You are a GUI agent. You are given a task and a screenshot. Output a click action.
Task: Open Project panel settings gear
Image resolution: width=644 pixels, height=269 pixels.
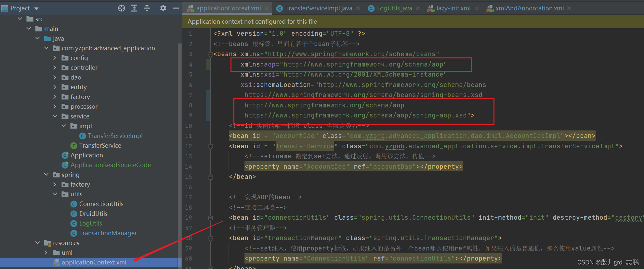click(x=163, y=8)
